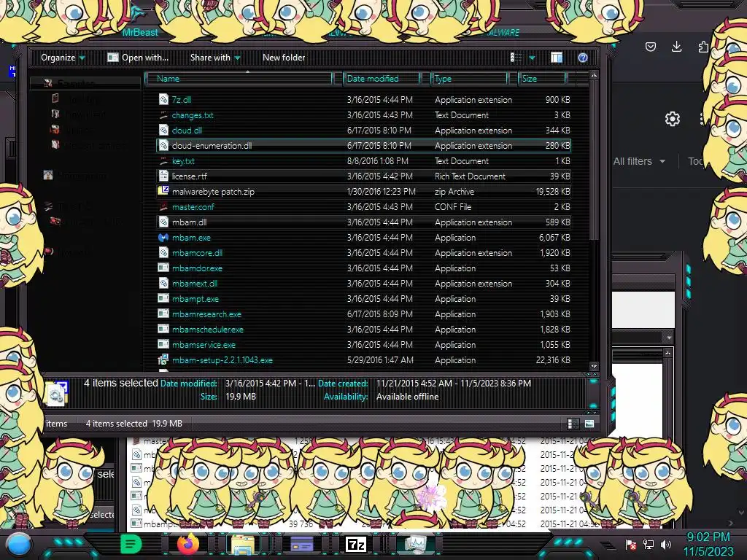
Task: Open Firefox from the taskbar
Action: click(x=187, y=544)
